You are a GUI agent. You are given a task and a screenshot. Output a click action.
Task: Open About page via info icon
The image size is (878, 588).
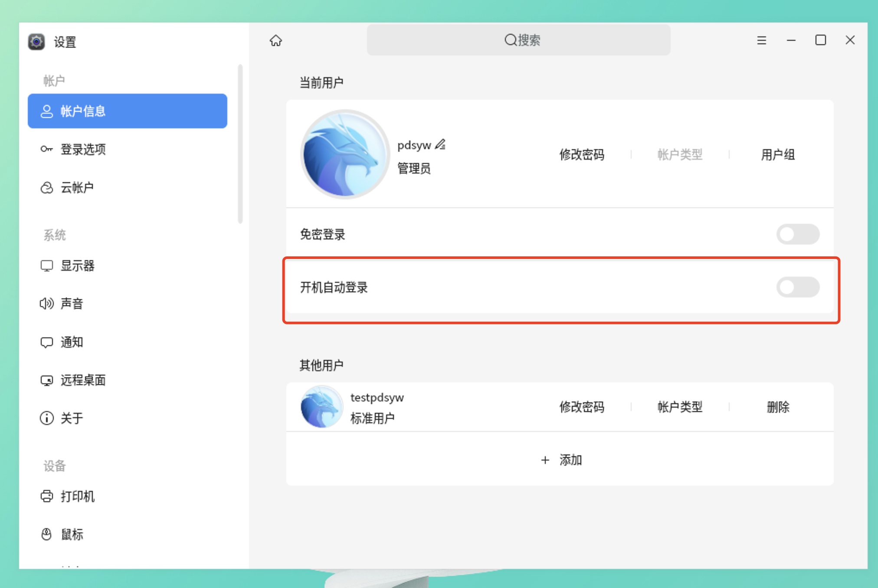point(46,418)
